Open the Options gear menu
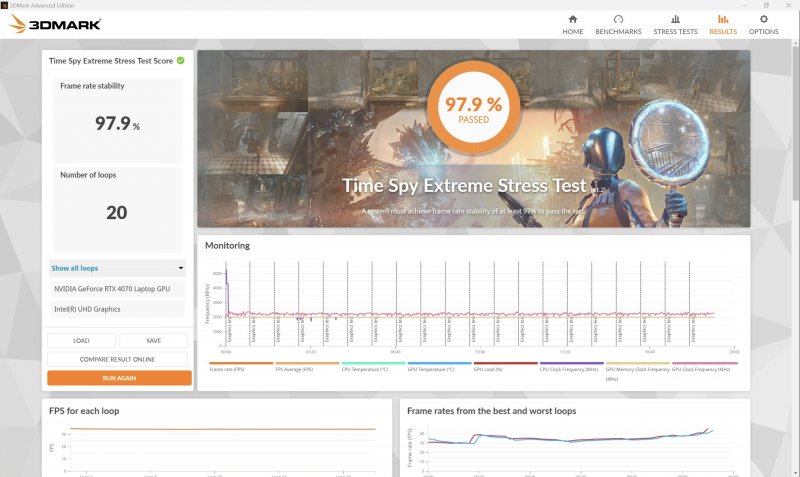This screenshot has height=477, width=800. (x=764, y=24)
